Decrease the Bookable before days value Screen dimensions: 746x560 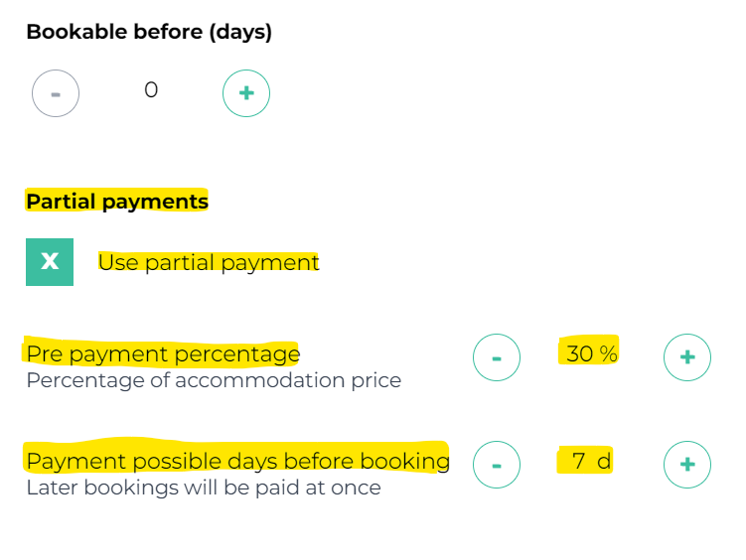click(x=56, y=93)
